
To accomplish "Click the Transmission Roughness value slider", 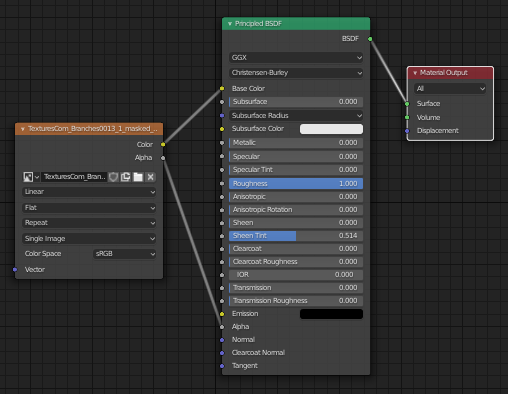I will click(x=296, y=301).
